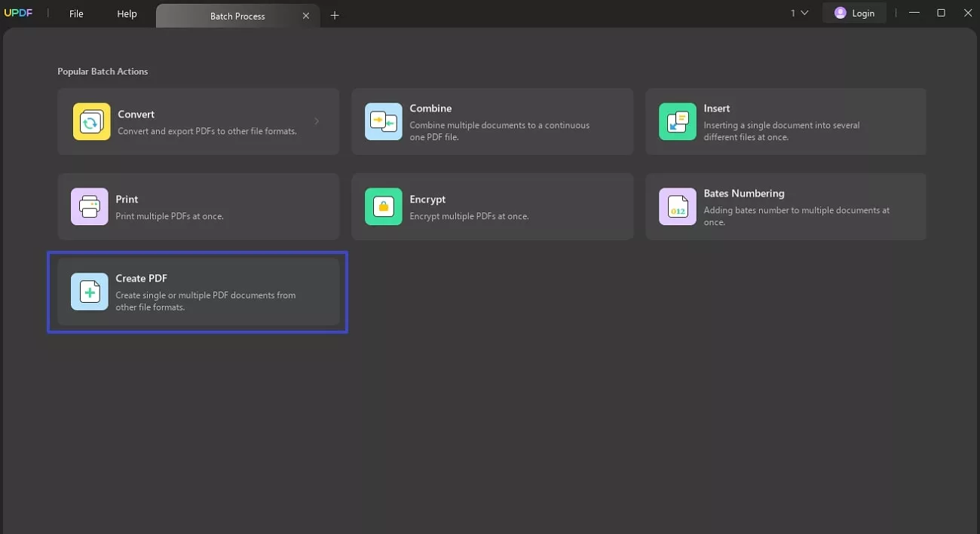Click the Print card title
This screenshot has width=980, height=534.
(127, 200)
